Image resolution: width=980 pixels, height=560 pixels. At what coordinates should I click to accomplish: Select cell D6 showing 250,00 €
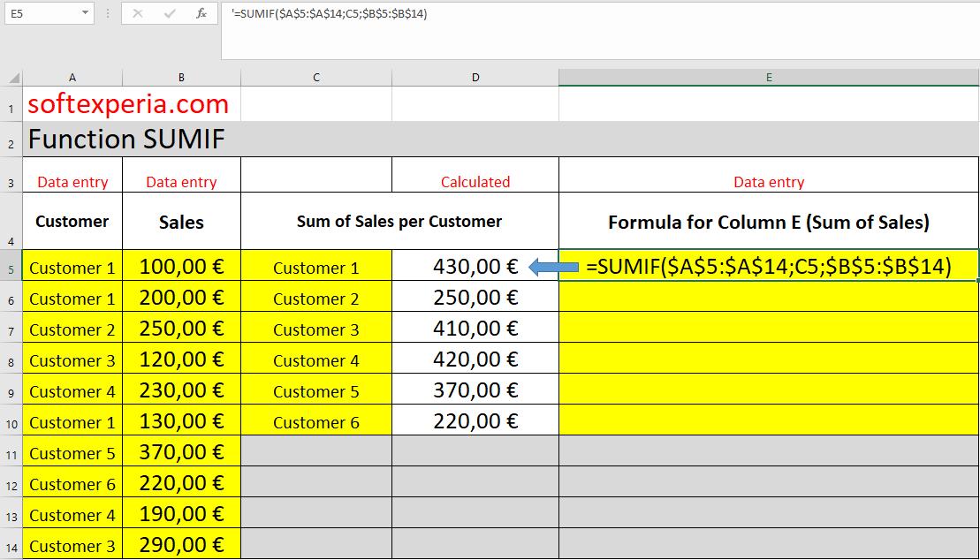coord(475,297)
